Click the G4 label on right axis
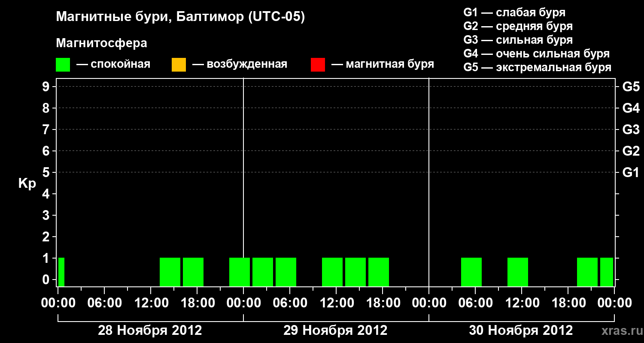 (631, 108)
